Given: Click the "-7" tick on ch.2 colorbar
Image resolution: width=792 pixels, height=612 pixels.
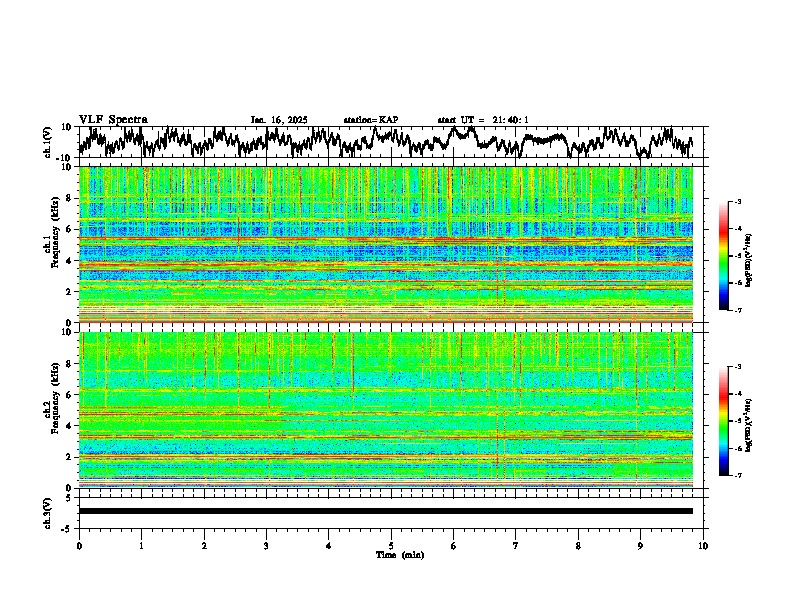Looking at the screenshot, I should tap(737, 475).
